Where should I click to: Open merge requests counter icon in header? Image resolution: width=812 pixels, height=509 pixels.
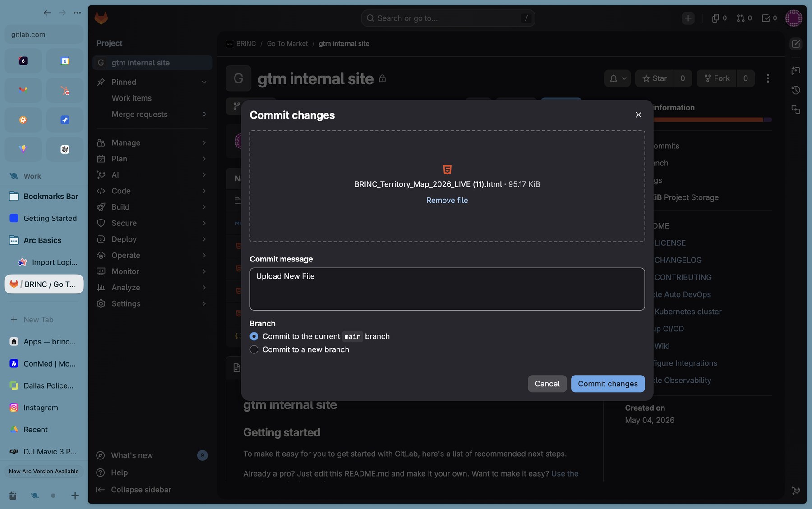pyautogui.click(x=744, y=18)
